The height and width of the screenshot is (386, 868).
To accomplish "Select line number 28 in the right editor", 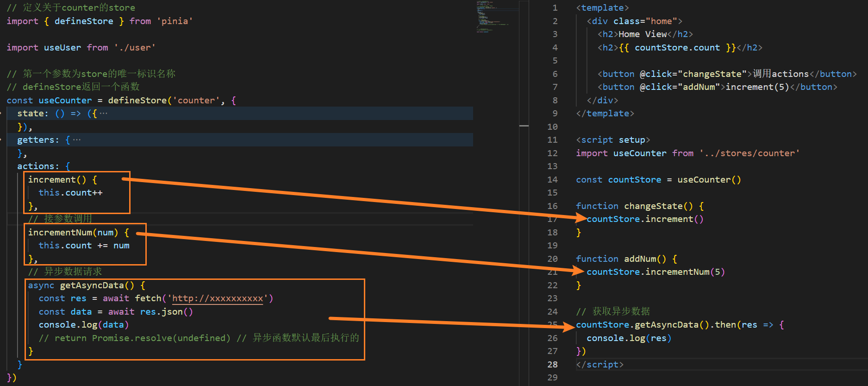I will [552, 365].
